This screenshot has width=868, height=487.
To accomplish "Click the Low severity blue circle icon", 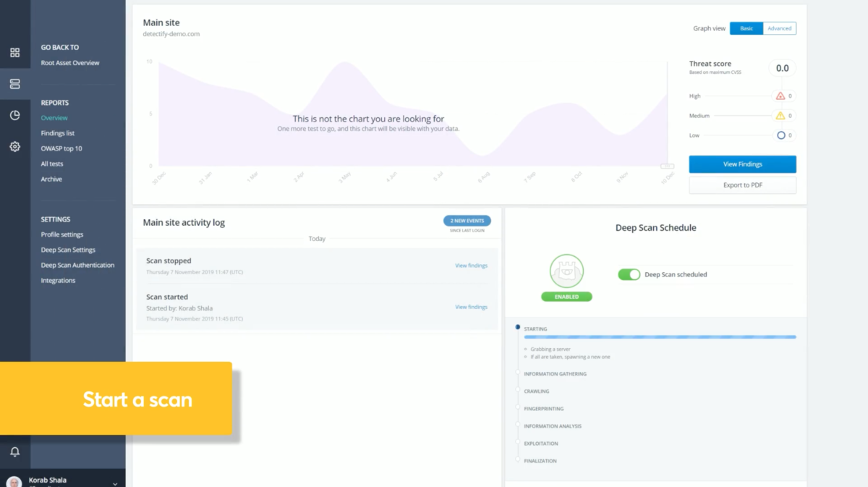I will coord(780,135).
